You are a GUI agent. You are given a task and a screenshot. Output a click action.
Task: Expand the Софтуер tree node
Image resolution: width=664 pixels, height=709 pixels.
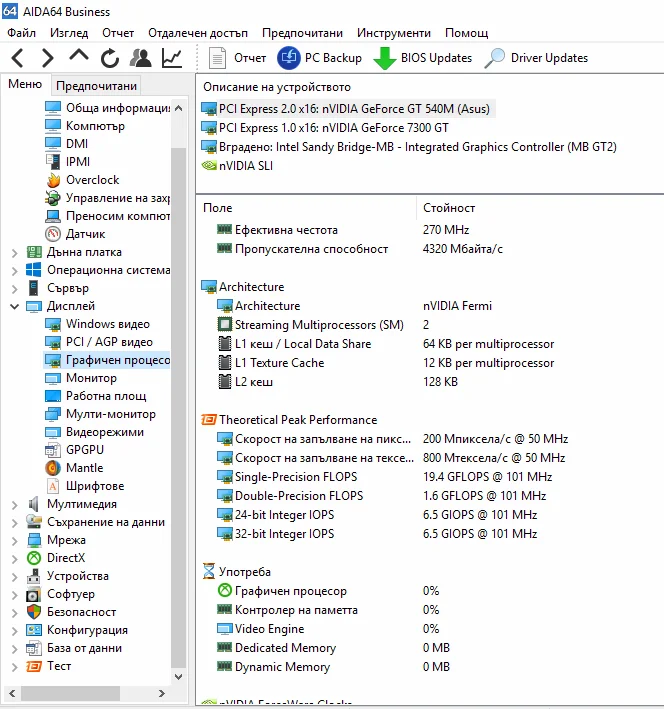(14, 595)
